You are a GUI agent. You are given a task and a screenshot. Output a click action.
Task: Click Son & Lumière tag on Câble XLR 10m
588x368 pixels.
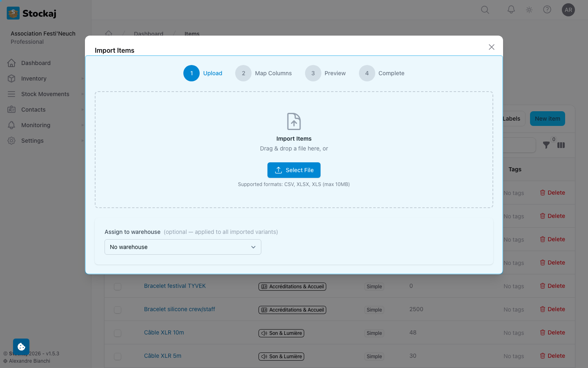click(281, 333)
